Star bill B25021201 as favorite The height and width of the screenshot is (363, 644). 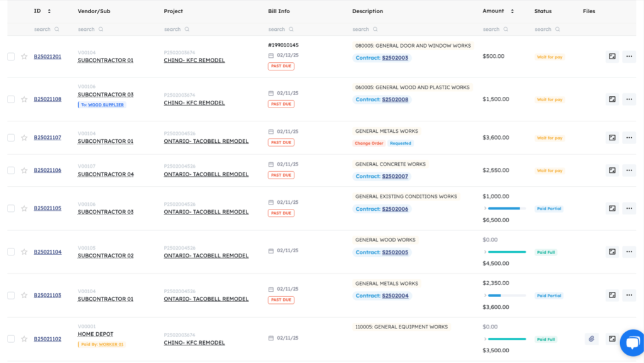(x=24, y=57)
